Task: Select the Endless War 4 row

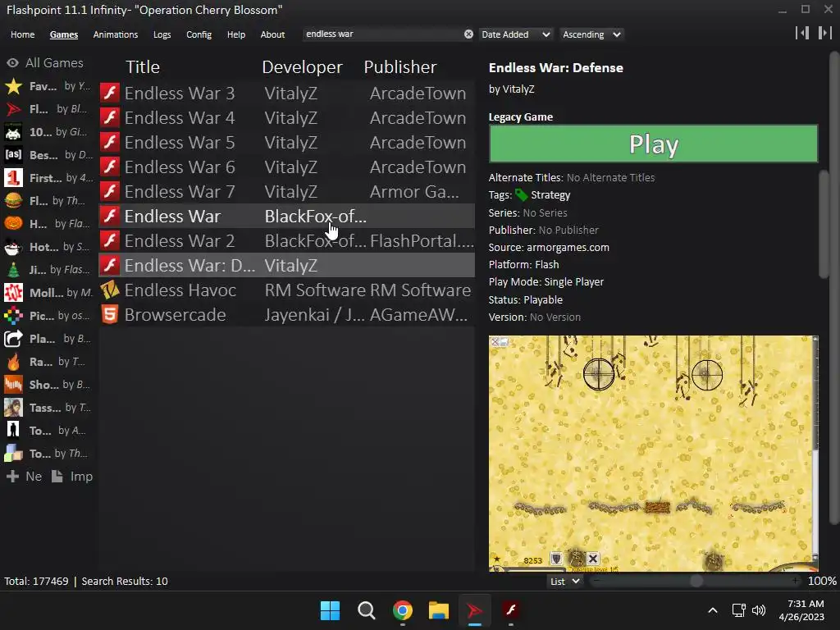Action: coord(287,118)
